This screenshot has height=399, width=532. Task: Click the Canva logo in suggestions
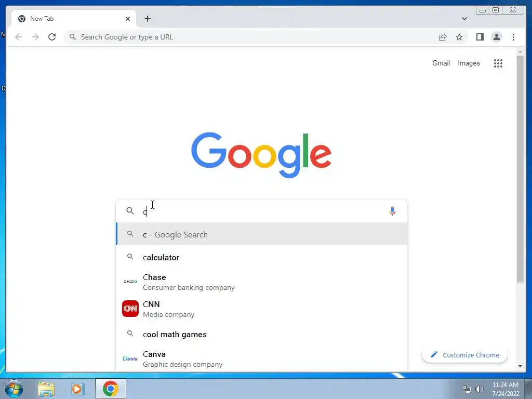(130, 358)
